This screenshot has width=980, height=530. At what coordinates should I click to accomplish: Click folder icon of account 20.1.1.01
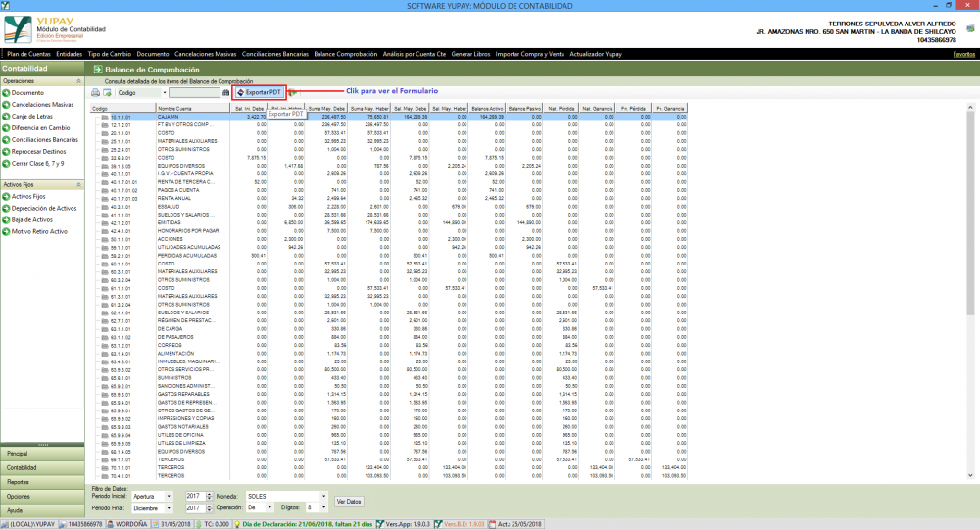click(x=105, y=133)
